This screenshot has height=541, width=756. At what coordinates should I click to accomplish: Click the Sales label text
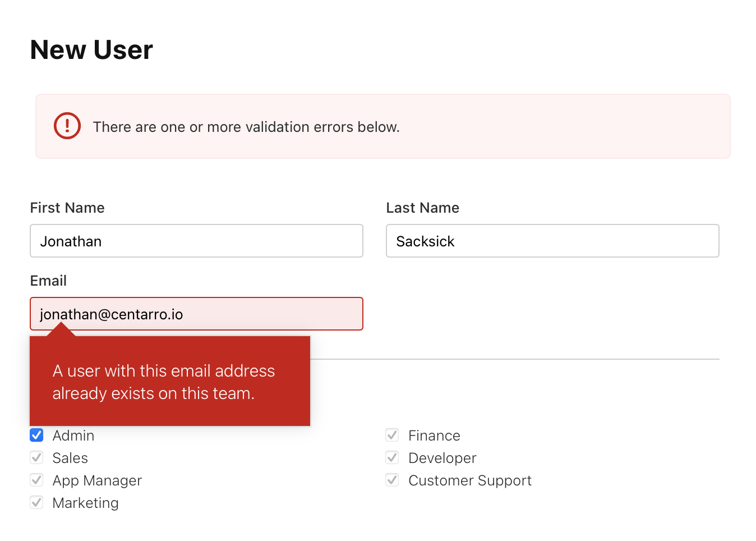point(70,458)
